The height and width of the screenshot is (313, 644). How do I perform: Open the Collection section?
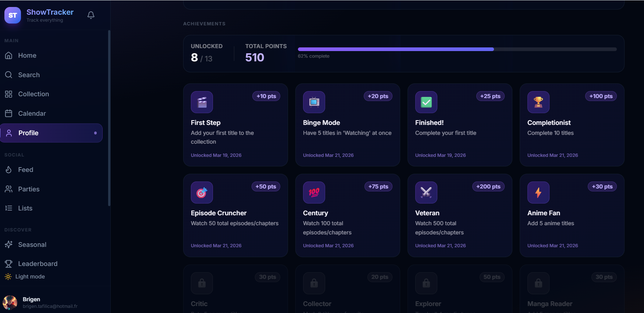coord(51,94)
